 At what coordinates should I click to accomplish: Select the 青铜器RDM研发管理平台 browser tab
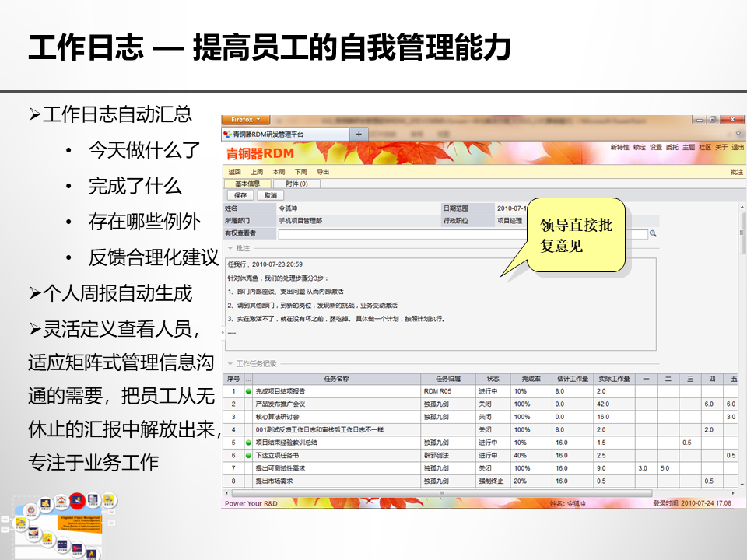(286, 135)
